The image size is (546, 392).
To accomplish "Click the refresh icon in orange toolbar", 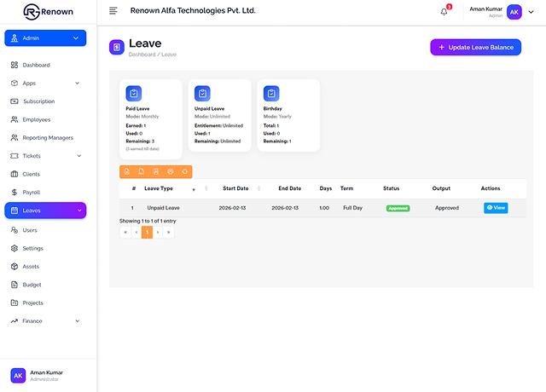I will point(184,172).
